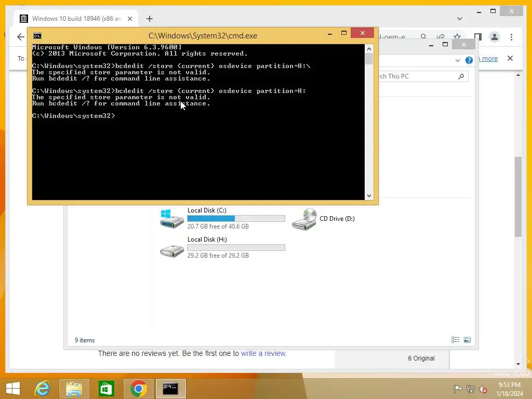Dismiss the Chrome infobar with X
Image resolution: width=532 pixels, height=399 pixels.
pos(510,58)
